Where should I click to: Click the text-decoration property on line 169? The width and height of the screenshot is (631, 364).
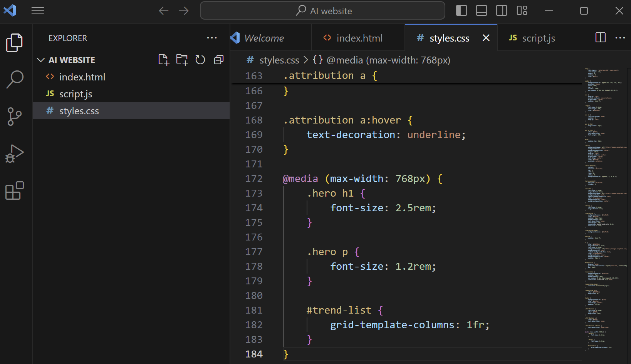351,135
